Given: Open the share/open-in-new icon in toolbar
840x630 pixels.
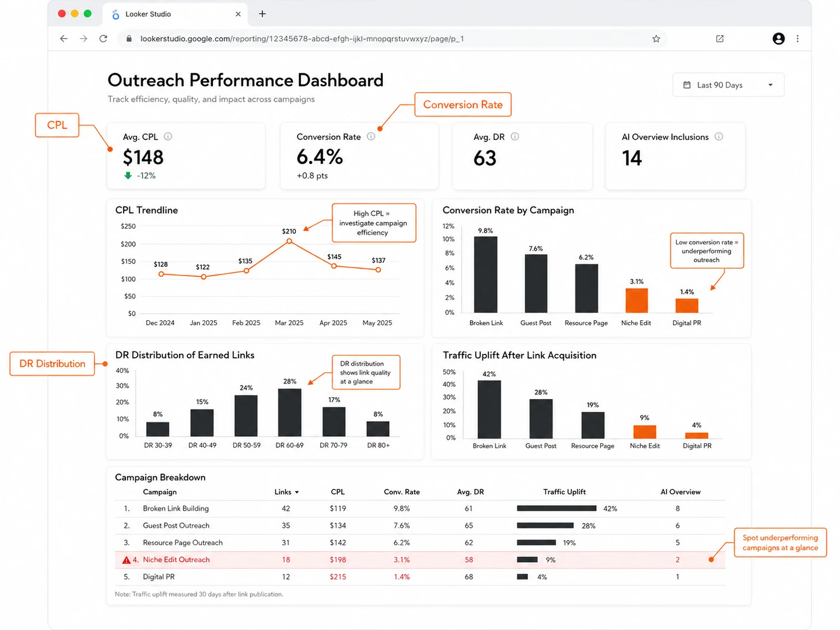Looking at the screenshot, I should coord(720,39).
